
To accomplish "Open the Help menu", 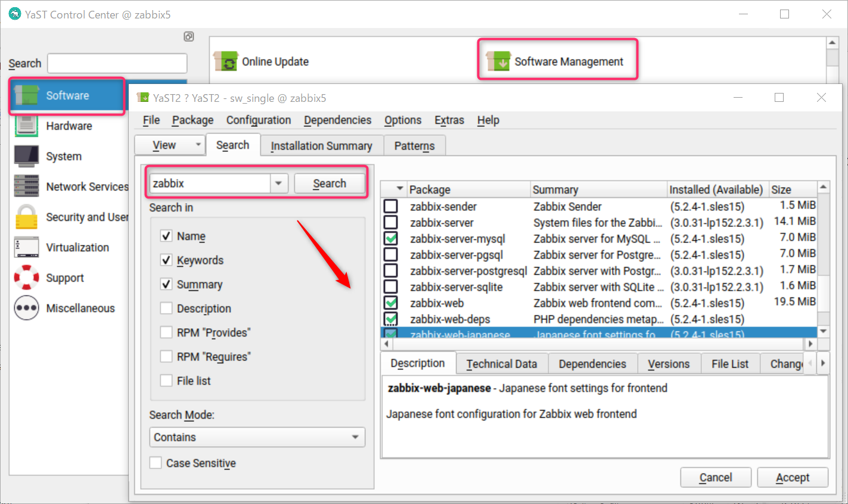I will 488,120.
